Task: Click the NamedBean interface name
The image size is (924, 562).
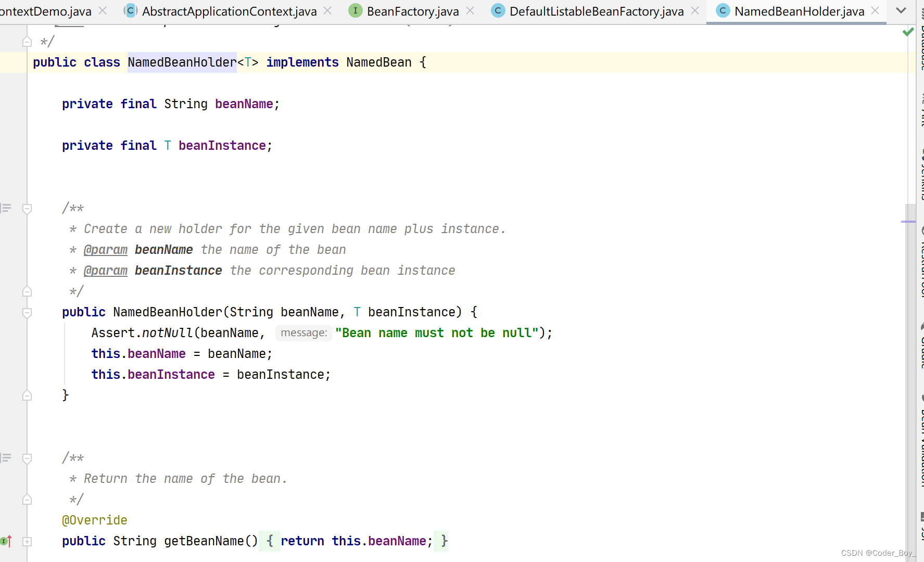Action: (379, 62)
